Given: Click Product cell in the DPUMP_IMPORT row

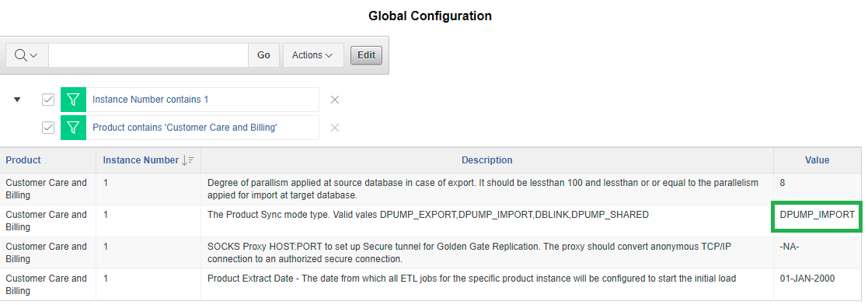Looking at the screenshot, I should click(x=48, y=221).
